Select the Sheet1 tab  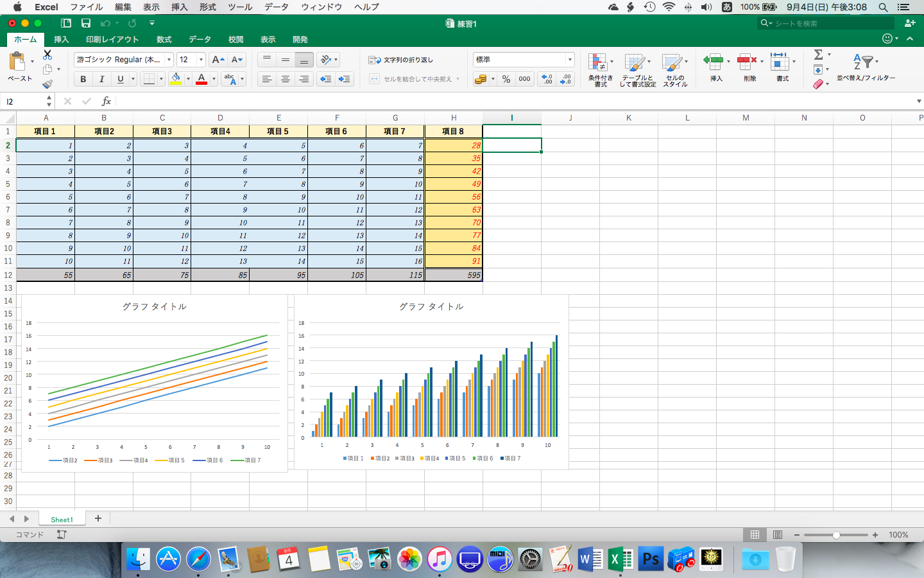coord(62,519)
